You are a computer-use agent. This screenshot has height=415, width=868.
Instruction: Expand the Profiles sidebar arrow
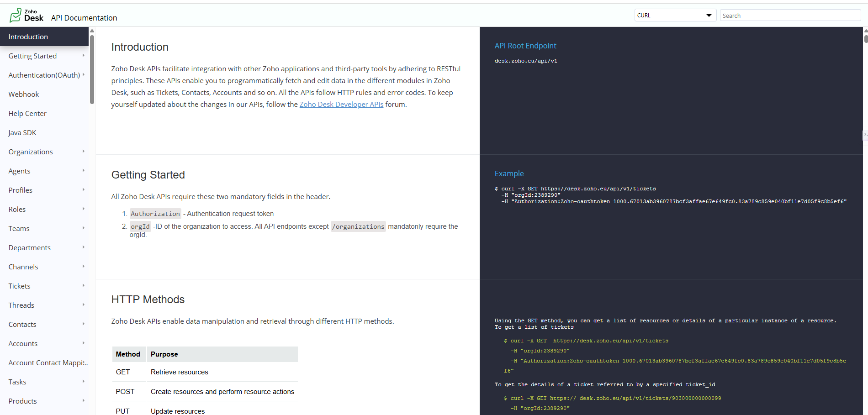click(84, 189)
